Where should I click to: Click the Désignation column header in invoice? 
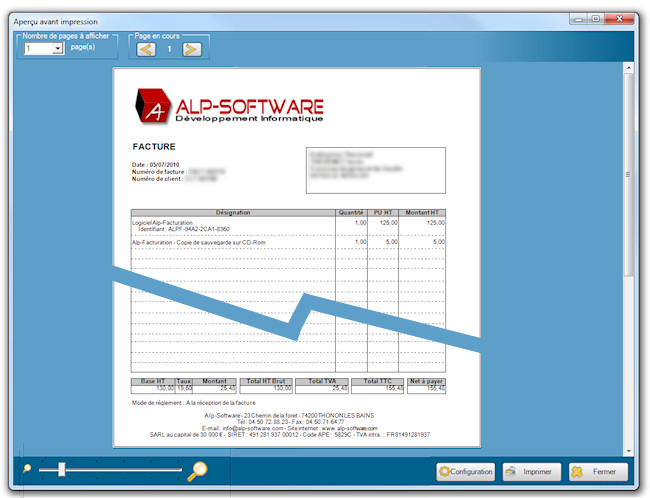point(233,212)
